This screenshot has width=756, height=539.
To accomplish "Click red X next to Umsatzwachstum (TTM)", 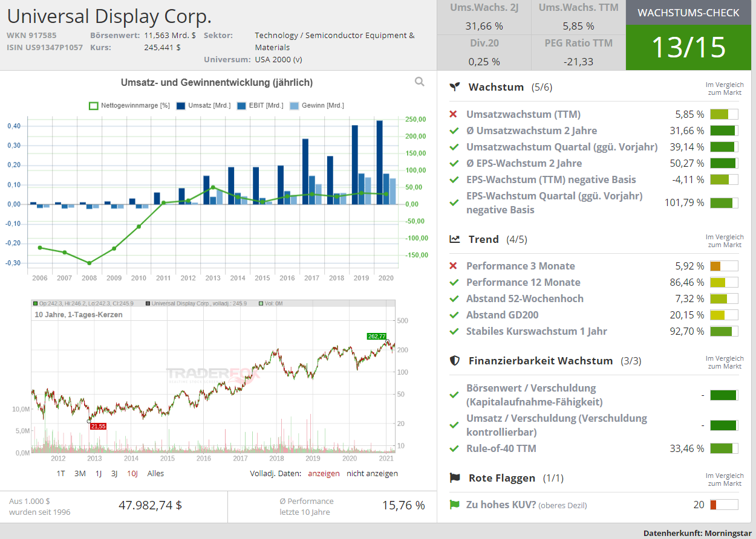I will [454, 114].
